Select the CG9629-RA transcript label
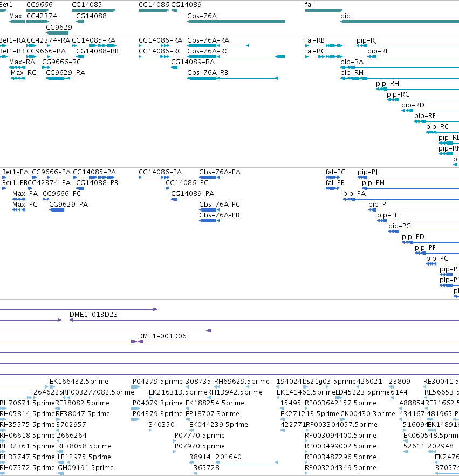 click(65, 73)
